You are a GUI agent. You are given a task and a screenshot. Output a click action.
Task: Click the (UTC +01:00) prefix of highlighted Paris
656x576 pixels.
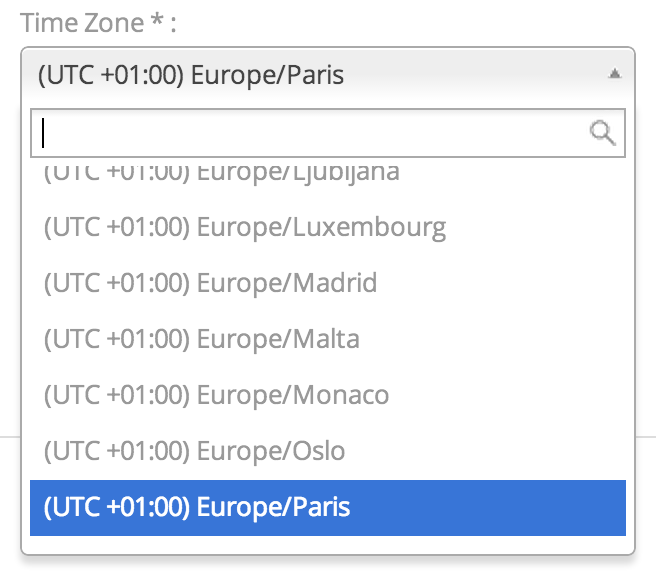117,507
